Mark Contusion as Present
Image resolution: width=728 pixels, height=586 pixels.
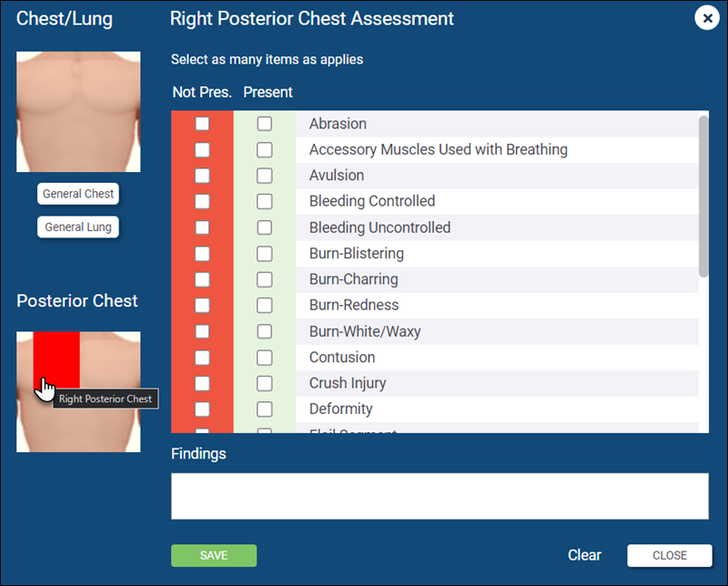tap(265, 358)
